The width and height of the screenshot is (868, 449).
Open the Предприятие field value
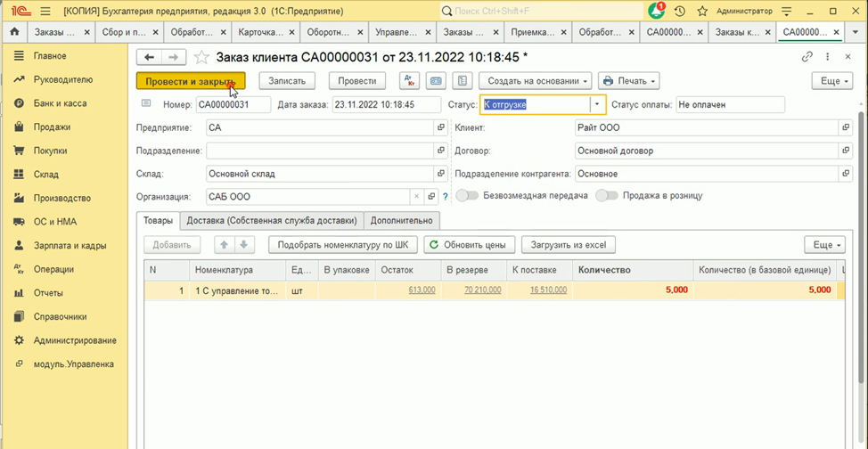click(441, 127)
